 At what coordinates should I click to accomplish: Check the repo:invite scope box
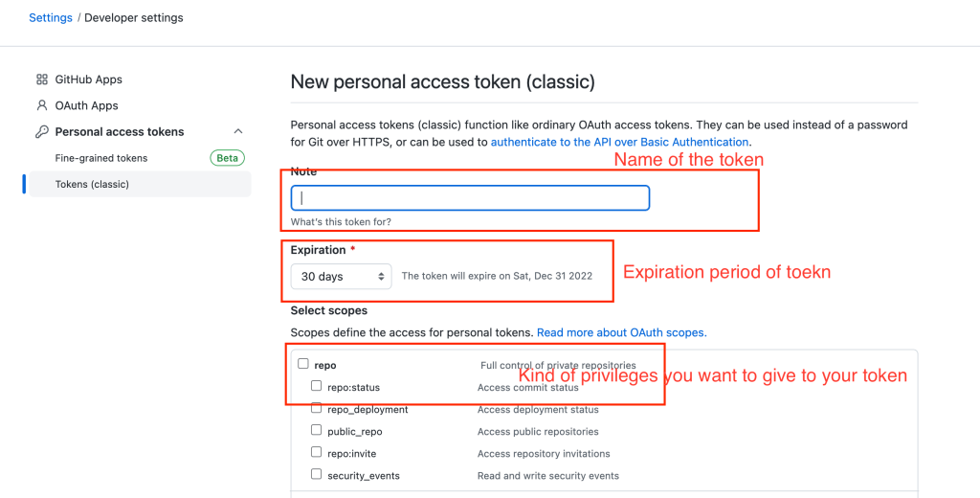coord(317,453)
